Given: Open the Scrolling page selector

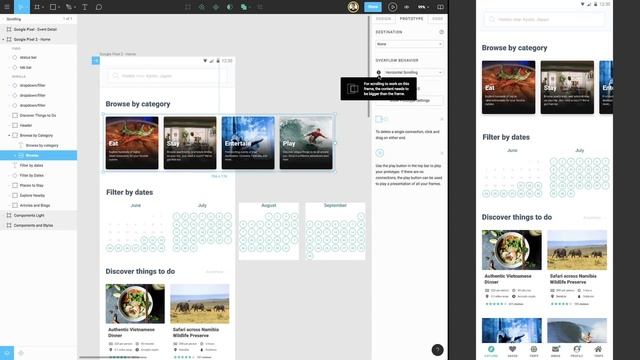Looking at the screenshot, I should coord(14,19).
